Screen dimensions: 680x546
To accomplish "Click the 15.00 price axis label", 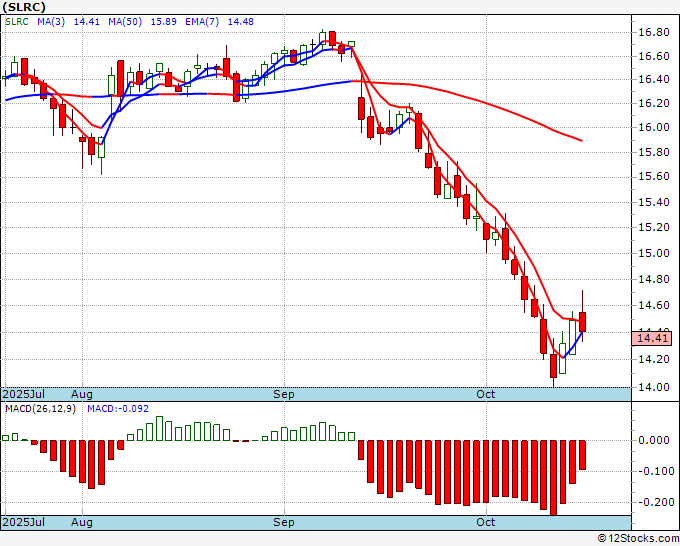I will [653, 253].
